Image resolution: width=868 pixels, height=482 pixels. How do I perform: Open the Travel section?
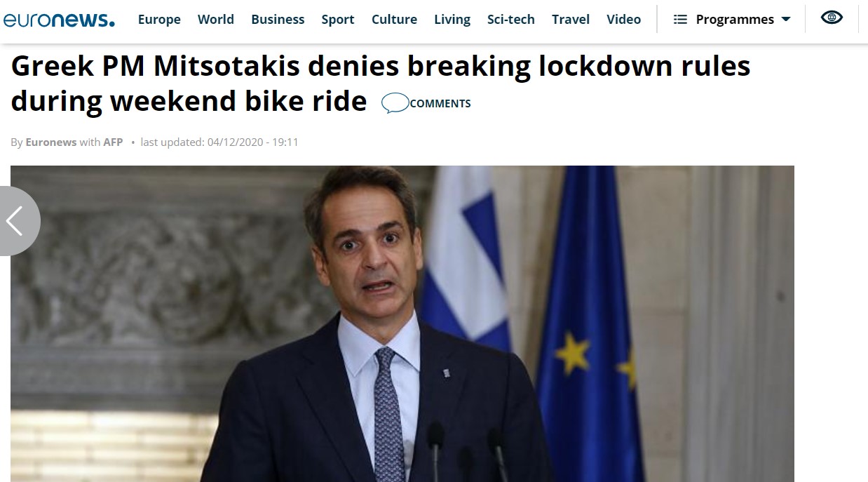point(571,20)
